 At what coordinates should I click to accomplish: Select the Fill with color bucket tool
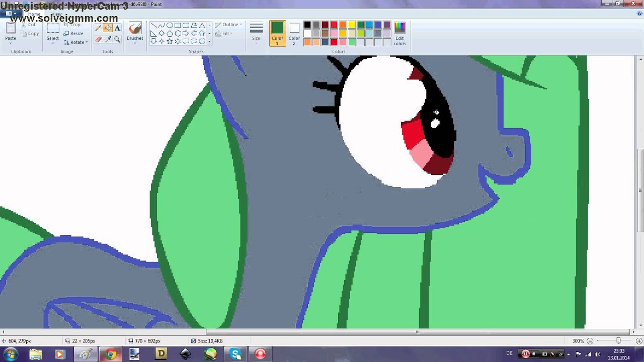[108, 28]
